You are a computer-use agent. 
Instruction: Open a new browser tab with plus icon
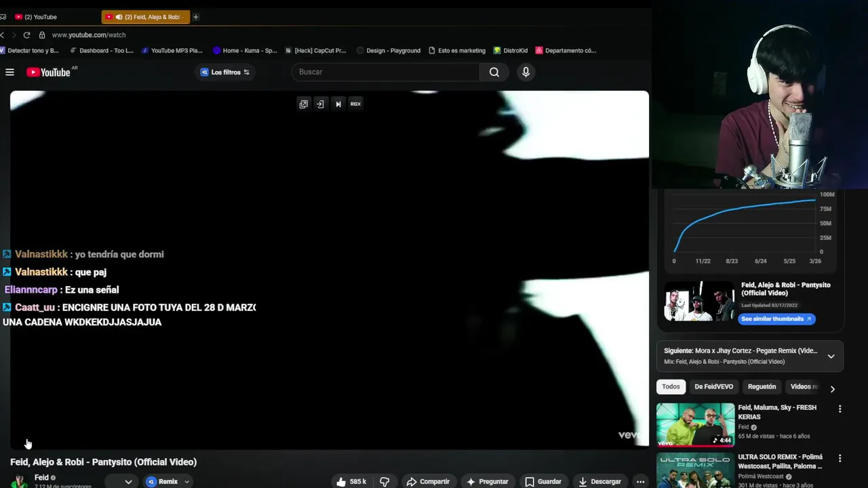point(195,17)
